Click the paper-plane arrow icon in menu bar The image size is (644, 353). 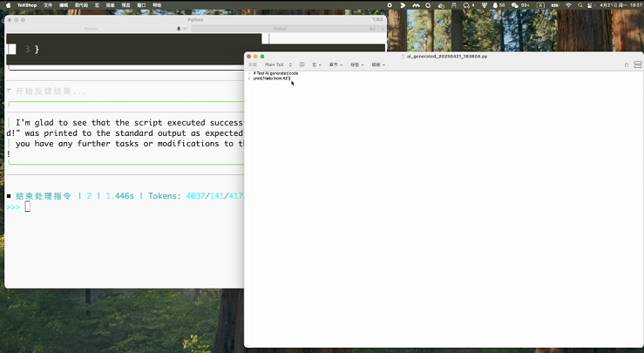tap(403, 5)
